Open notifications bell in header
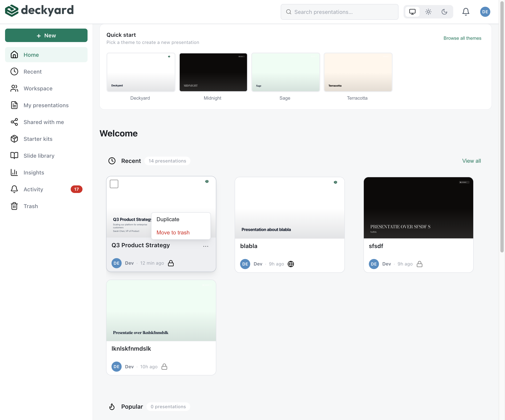 point(466,12)
